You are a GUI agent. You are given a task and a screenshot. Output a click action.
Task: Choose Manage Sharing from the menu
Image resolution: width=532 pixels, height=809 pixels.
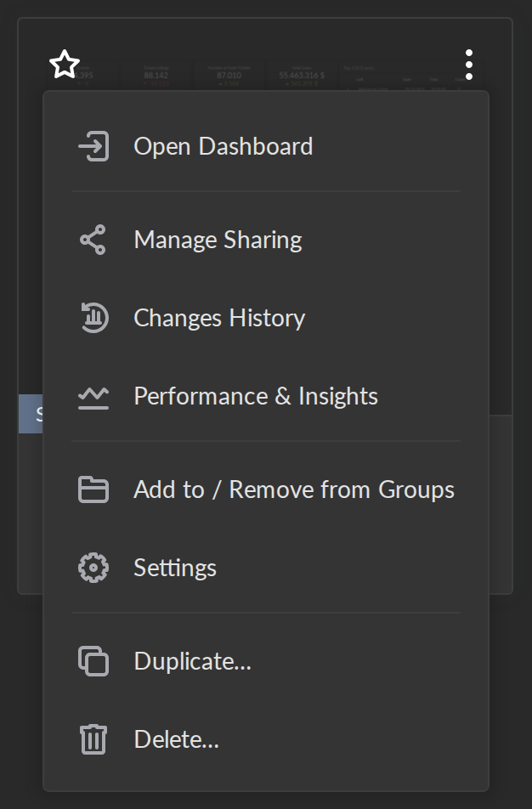point(266,240)
